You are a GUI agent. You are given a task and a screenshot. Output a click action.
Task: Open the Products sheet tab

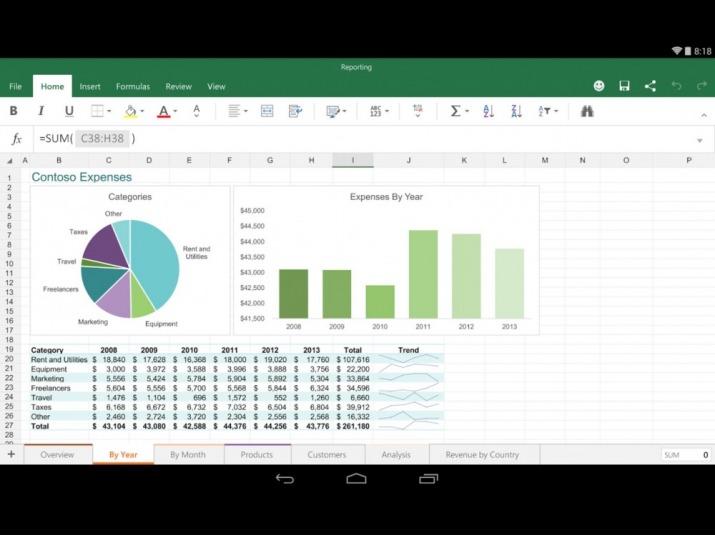point(257,454)
